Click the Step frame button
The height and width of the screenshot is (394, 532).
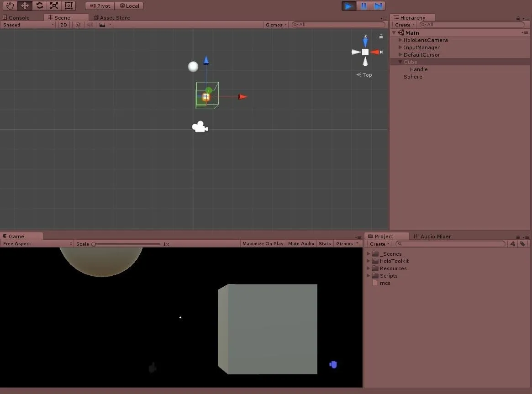click(378, 6)
